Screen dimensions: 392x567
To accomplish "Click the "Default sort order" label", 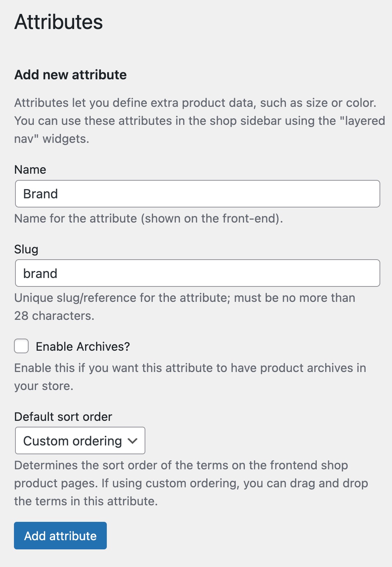I will (63, 417).
